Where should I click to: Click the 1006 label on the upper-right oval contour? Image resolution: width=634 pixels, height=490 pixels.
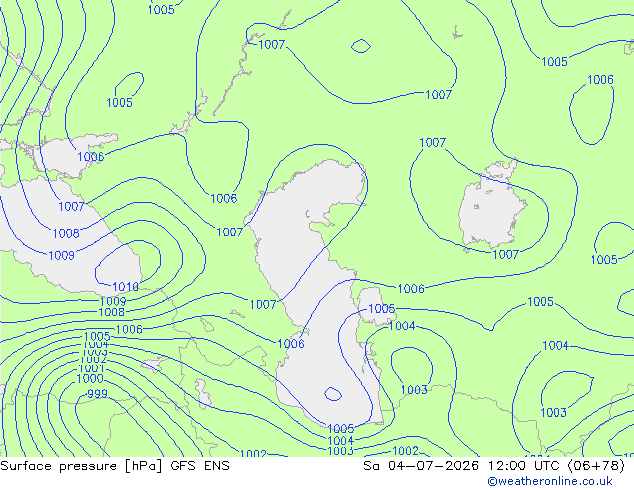click(x=600, y=80)
